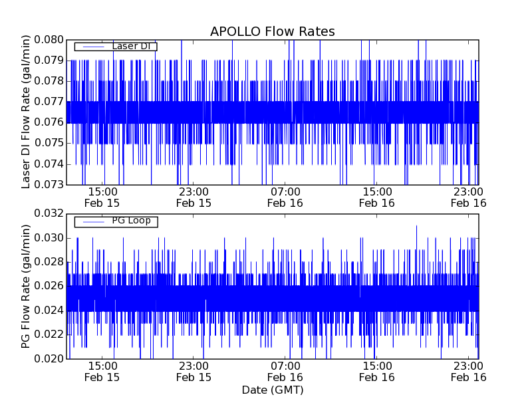Click lower plot's 23:00 Feb 15 time label
Image resolution: width=532 pixels, height=399 pixels.
[x=194, y=371]
